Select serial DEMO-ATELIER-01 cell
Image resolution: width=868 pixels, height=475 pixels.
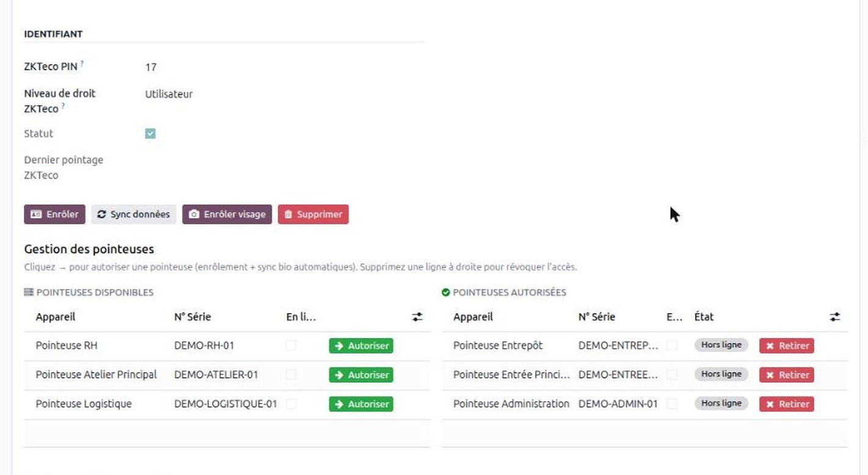pyautogui.click(x=215, y=375)
